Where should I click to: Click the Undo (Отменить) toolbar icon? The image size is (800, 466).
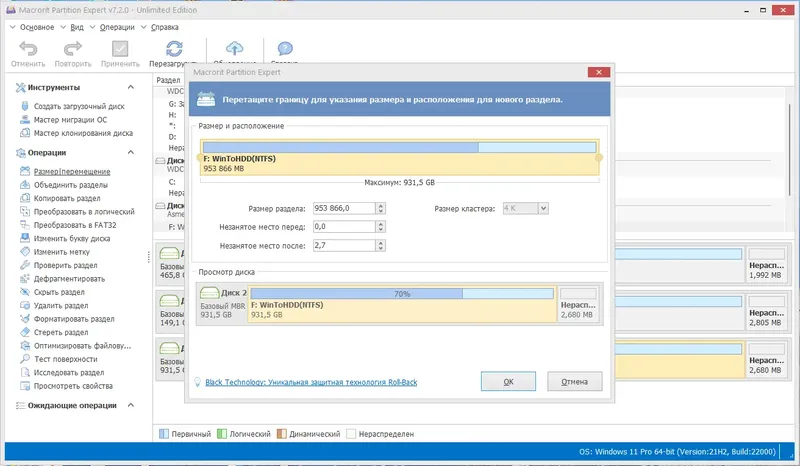click(29, 49)
